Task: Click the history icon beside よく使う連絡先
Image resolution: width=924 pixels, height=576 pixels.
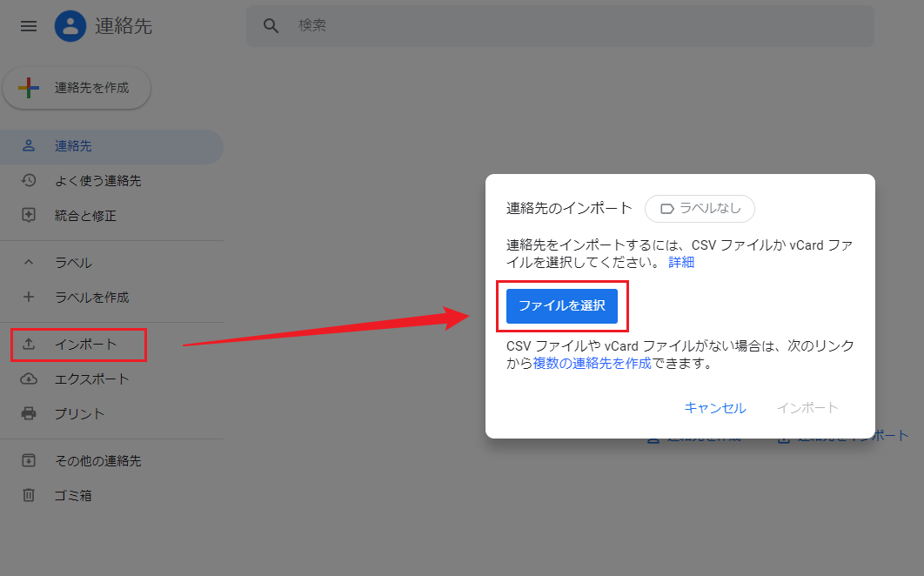Action: point(29,181)
